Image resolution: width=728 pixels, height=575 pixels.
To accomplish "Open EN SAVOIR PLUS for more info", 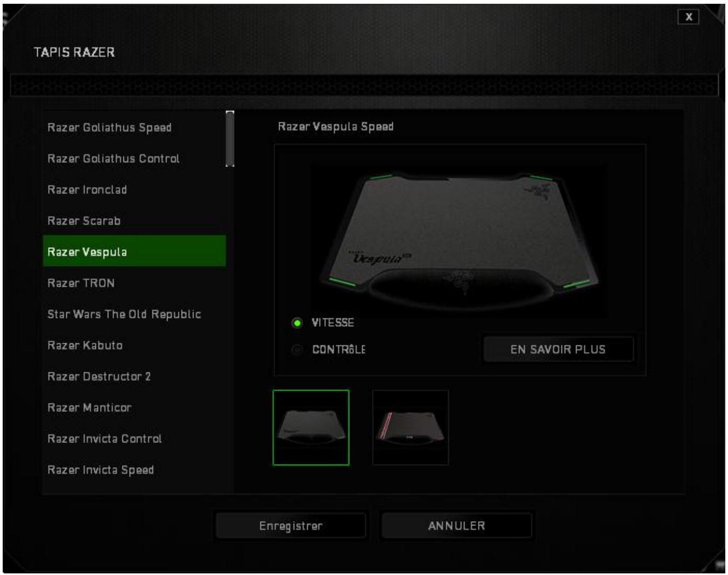I will tap(558, 349).
